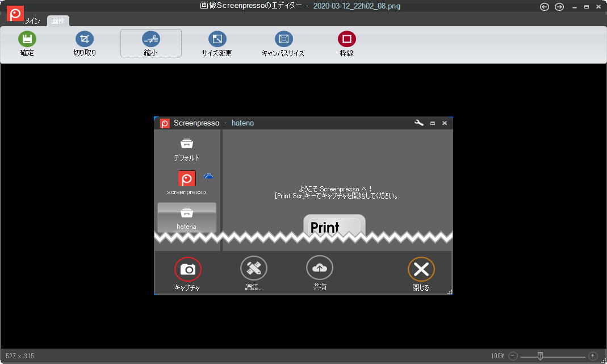Click the 編集 pencil icon in image
607x364 pixels.
point(254,268)
